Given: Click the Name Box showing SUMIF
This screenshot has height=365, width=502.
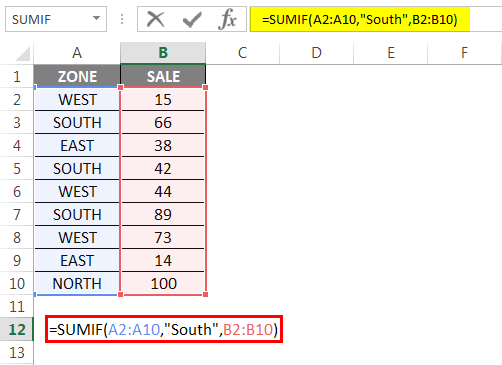Looking at the screenshot, I should point(56,19).
